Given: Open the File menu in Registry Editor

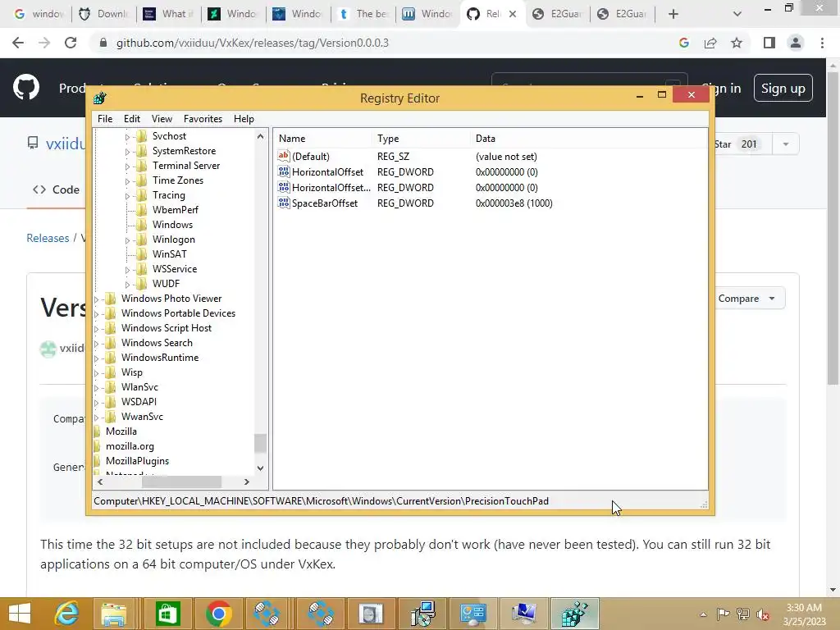Looking at the screenshot, I should (105, 119).
